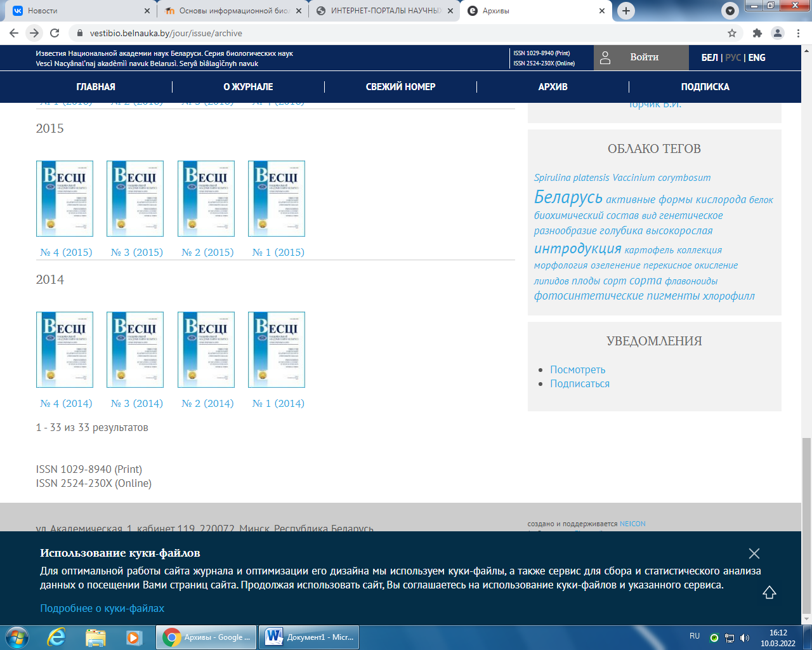Viewport: 812px width, 650px height.
Task: Open the file explorer taskbar icon
Action: (x=96, y=637)
